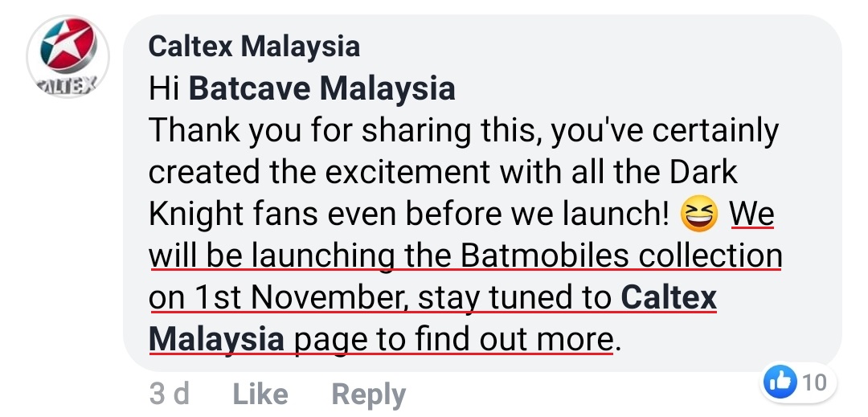Open the Caltex Malaysia commenter name
Screen dimensions: 868x417
254,46
